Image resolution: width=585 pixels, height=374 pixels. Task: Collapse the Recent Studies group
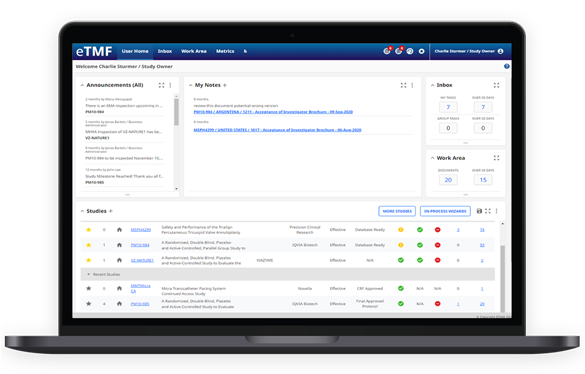point(88,274)
